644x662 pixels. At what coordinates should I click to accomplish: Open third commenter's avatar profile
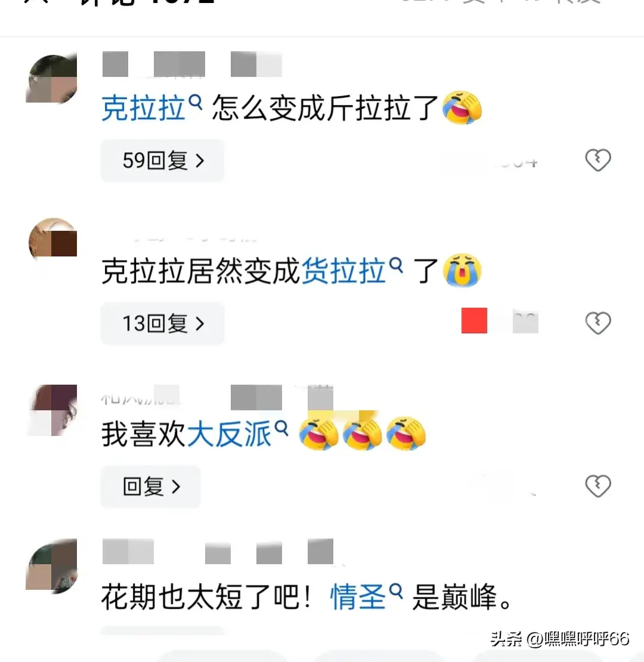coord(51,410)
